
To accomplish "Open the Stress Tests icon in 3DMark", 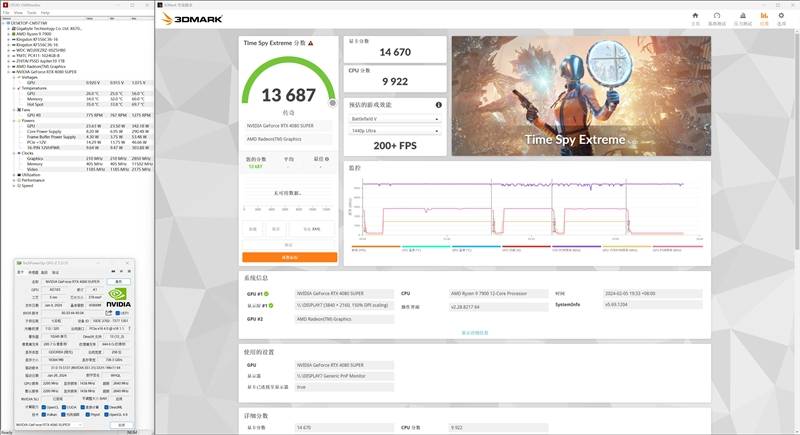I will 743,16.
